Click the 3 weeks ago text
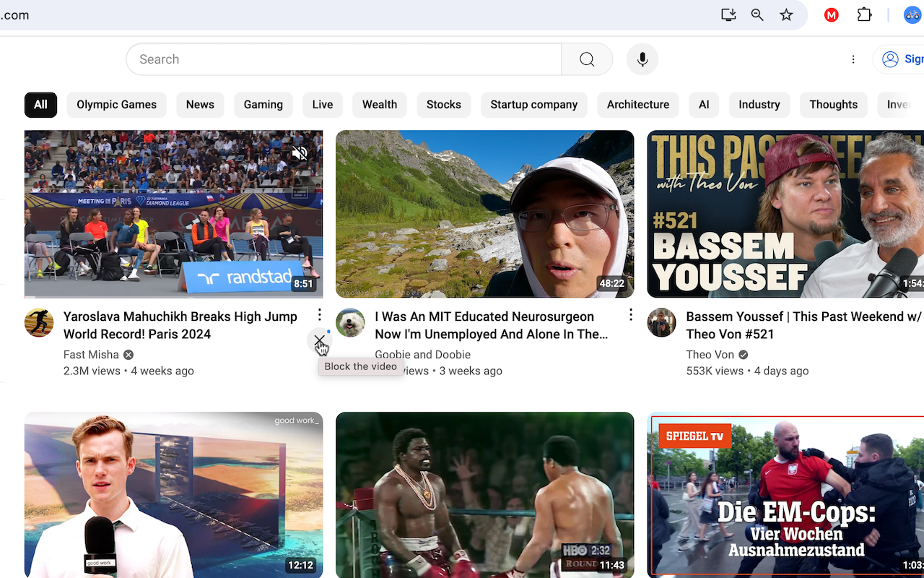Image resolution: width=924 pixels, height=578 pixels. [471, 371]
